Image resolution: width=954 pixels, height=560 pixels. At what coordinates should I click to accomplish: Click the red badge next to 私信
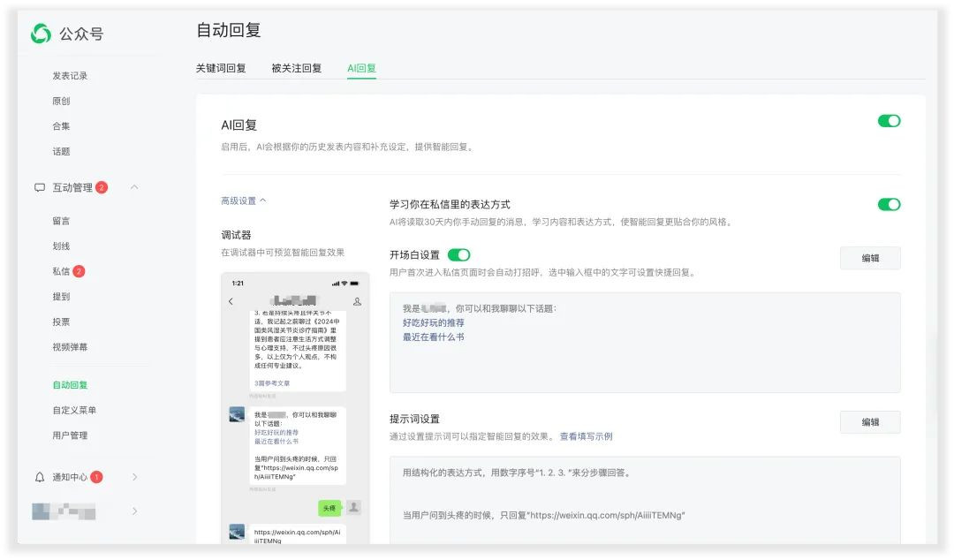coord(79,271)
